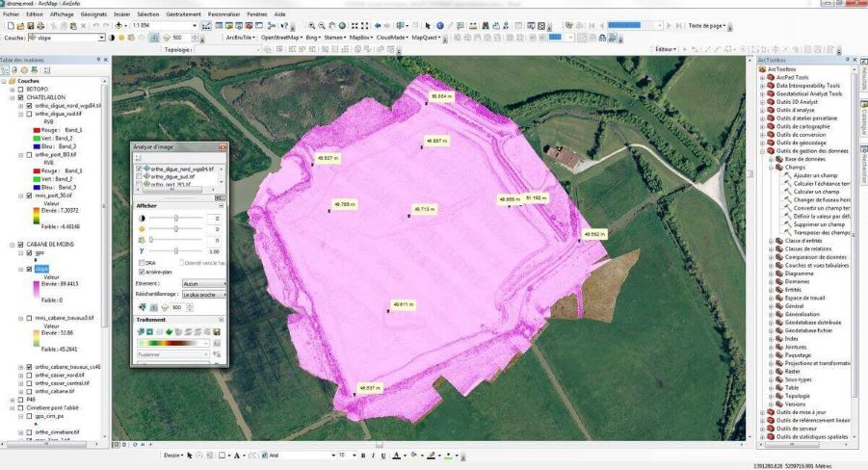Select the Measure ruler tool

(x=473, y=25)
